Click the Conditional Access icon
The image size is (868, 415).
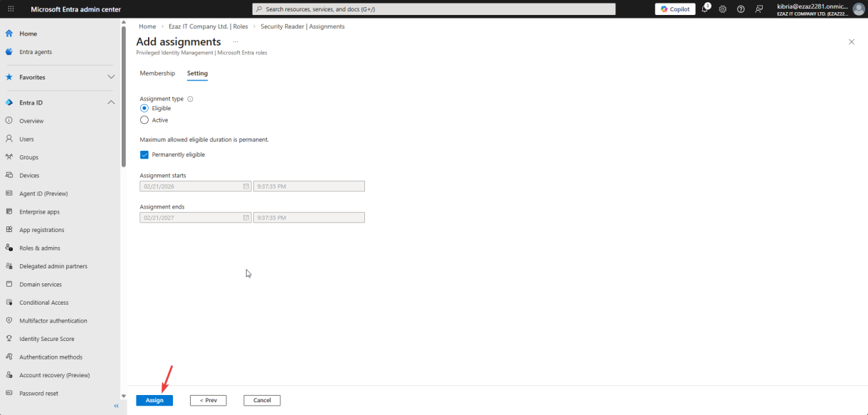pyautogui.click(x=9, y=303)
